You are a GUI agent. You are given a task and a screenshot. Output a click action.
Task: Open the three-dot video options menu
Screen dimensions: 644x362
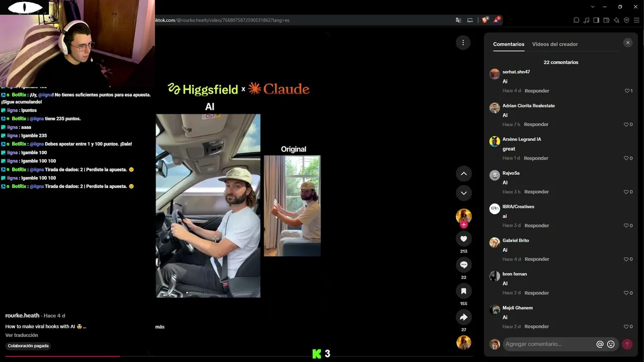(x=463, y=43)
